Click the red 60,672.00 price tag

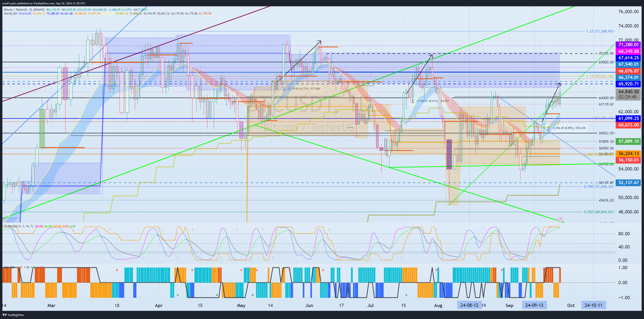(628, 125)
